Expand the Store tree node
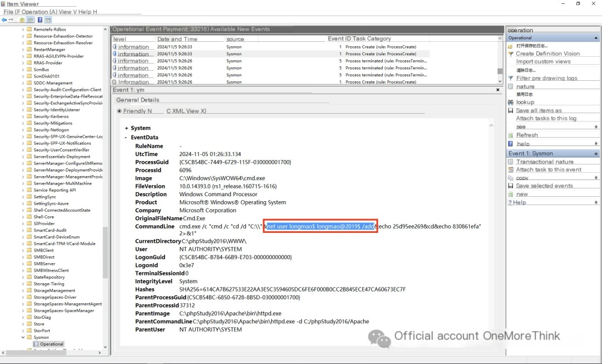Screen dimensions: 602x364 click(23, 324)
